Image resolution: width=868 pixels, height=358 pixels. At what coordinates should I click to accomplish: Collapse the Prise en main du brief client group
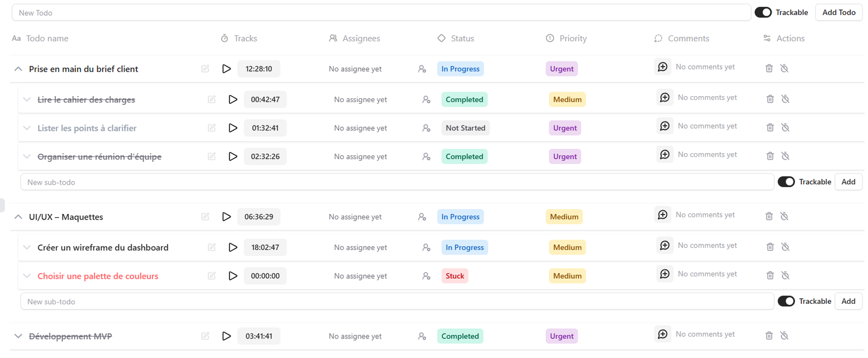tap(18, 69)
